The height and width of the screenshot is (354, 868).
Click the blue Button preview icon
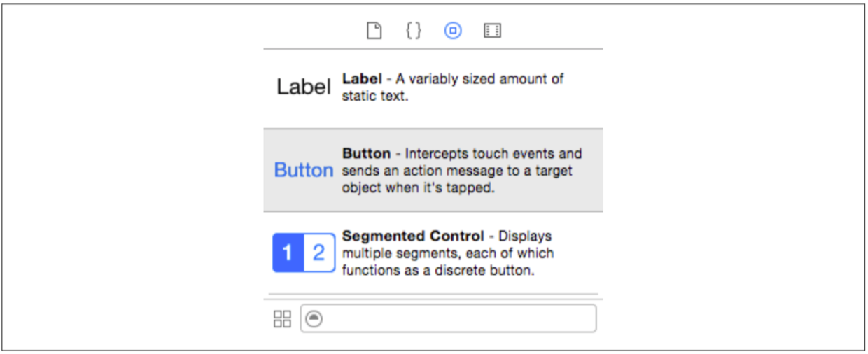[x=303, y=170]
